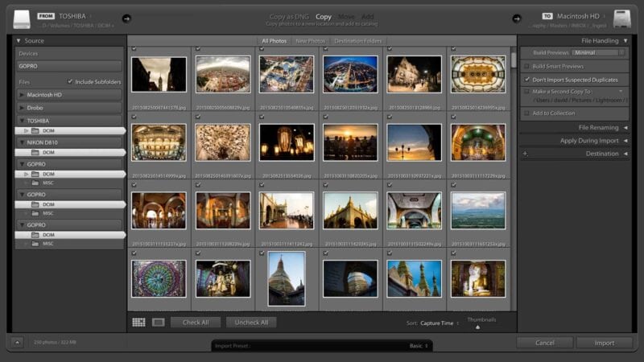Viewport: 644px width, 362px height.
Task: Enable Add to Collection option
Action: (526, 113)
